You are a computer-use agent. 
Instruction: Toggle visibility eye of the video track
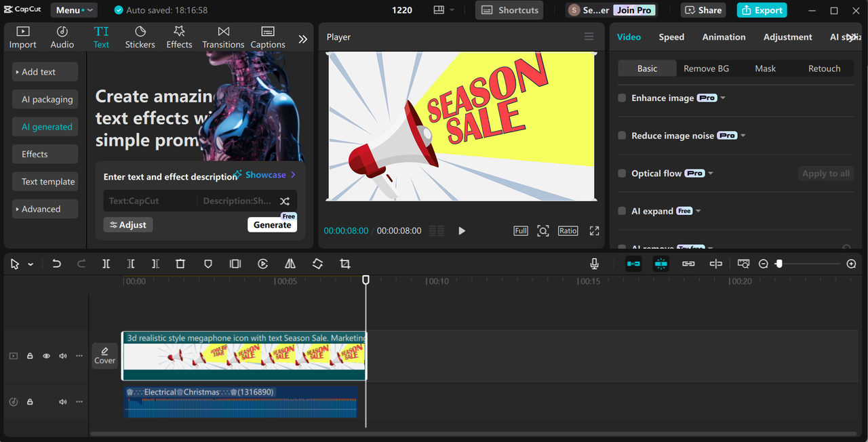[x=46, y=356]
